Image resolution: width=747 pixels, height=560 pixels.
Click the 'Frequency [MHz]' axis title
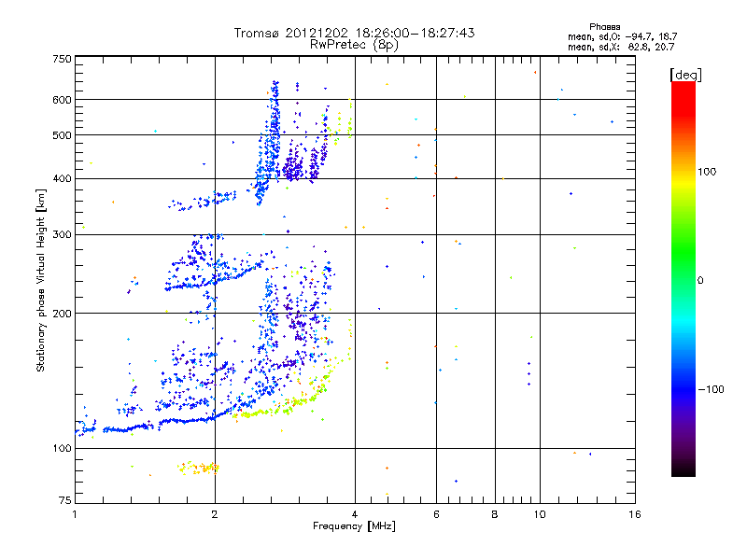click(354, 526)
